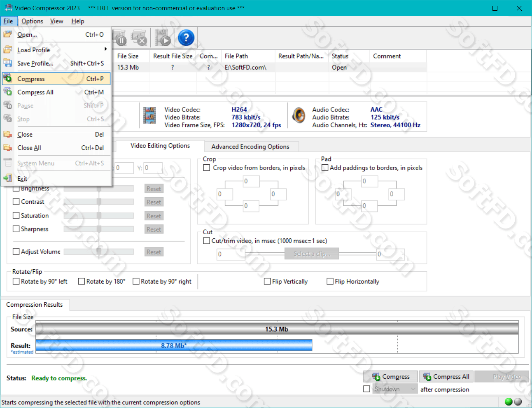Viewport: 532px width, 408px height.
Task: Click the Pad right value field
Action: (x=397, y=194)
